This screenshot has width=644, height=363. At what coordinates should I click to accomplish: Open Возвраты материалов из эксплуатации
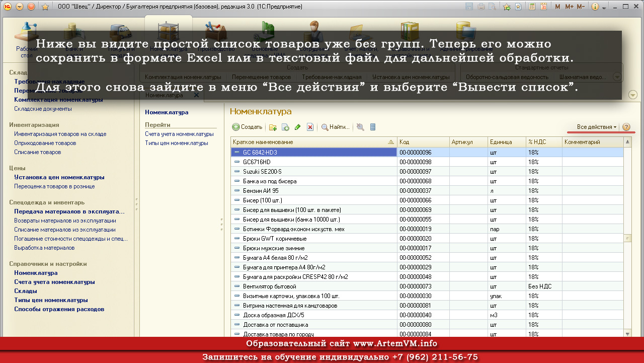(65, 221)
